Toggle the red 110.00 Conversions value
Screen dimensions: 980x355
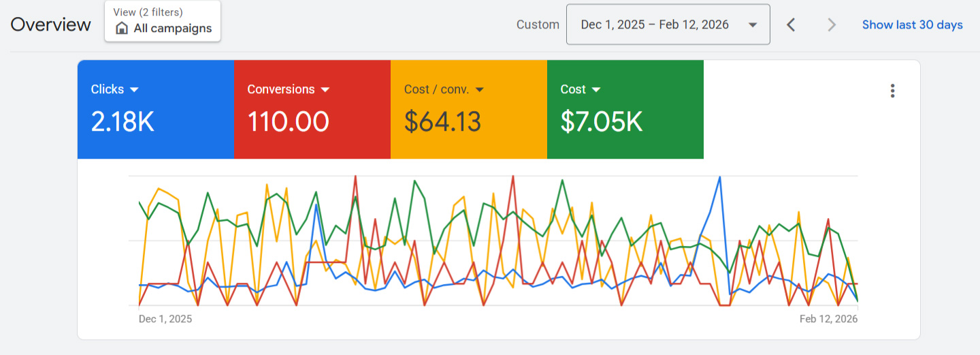pyautogui.click(x=288, y=122)
